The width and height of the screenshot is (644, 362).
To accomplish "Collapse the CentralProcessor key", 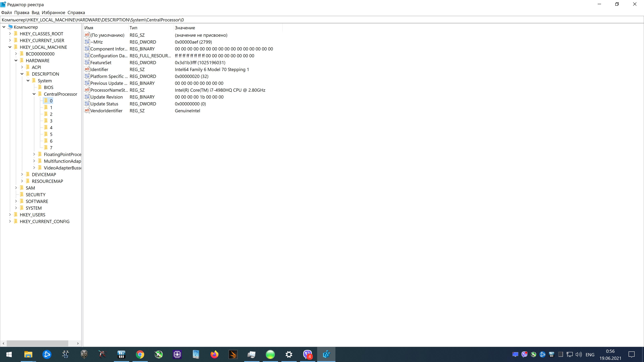I will tap(34, 94).
